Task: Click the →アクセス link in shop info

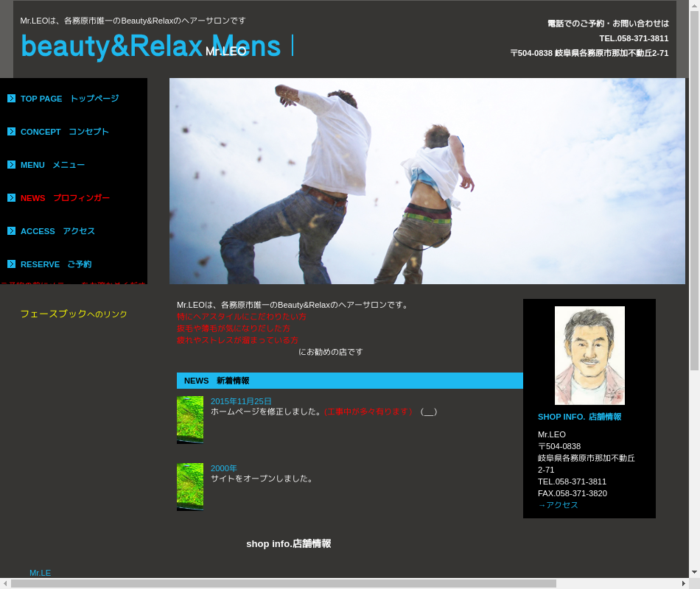Action: [558, 505]
